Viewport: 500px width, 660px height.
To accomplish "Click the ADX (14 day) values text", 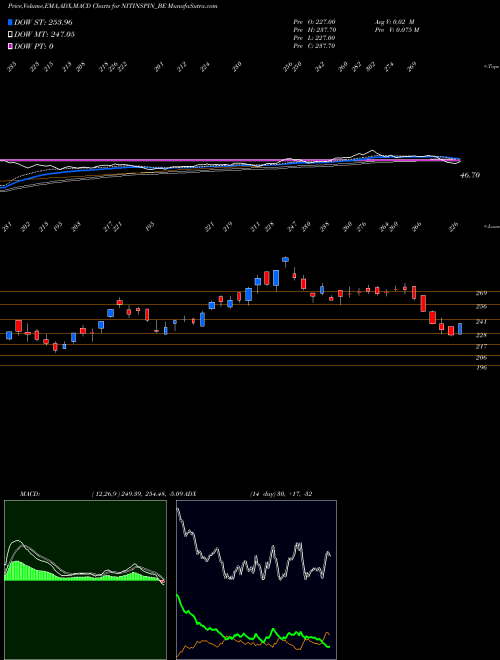I will click(281, 494).
